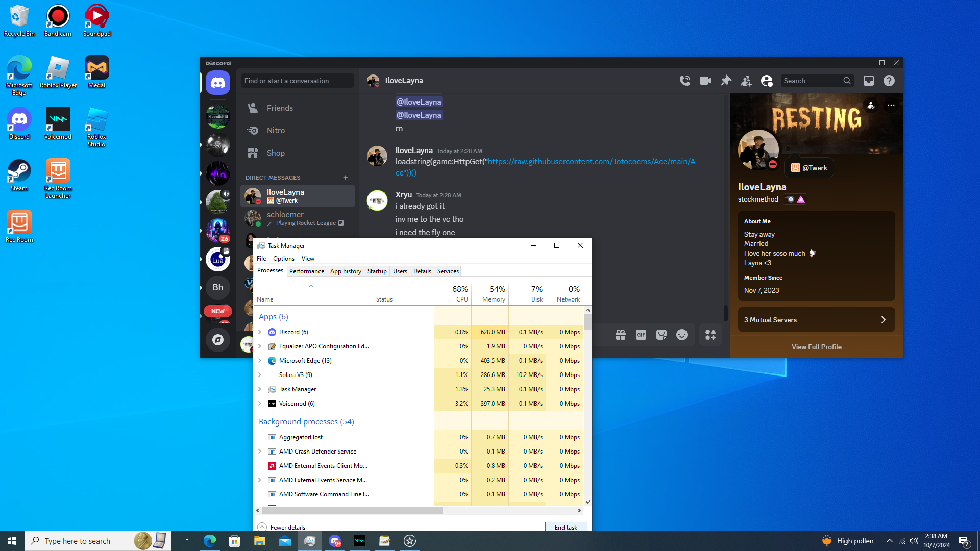Open the Options menu in Task Manager

[x=283, y=259]
